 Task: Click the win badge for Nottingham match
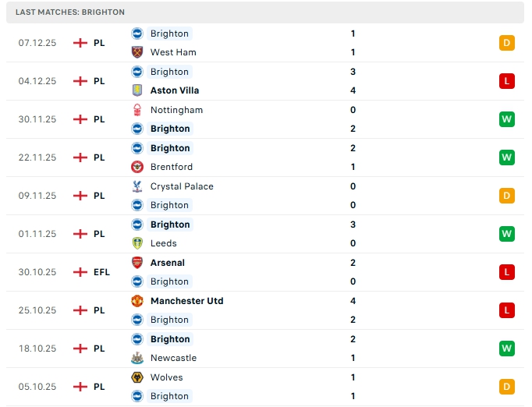506,119
